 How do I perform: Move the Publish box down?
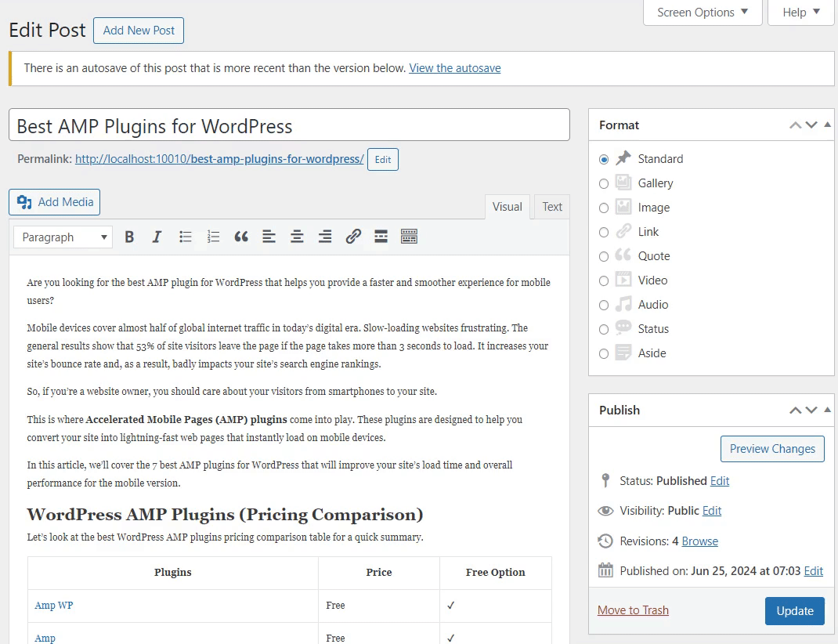[x=811, y=410]
